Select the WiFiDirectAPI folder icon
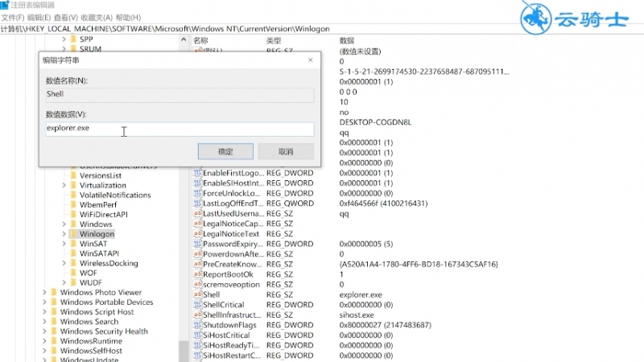The height and width of the screenshot is (362, 644). point(73,214)
